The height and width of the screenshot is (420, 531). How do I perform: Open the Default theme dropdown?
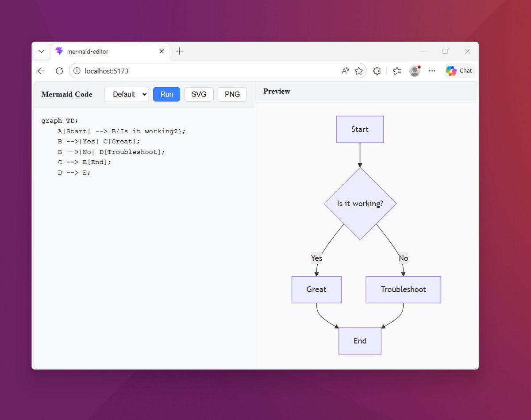[127, 94]
